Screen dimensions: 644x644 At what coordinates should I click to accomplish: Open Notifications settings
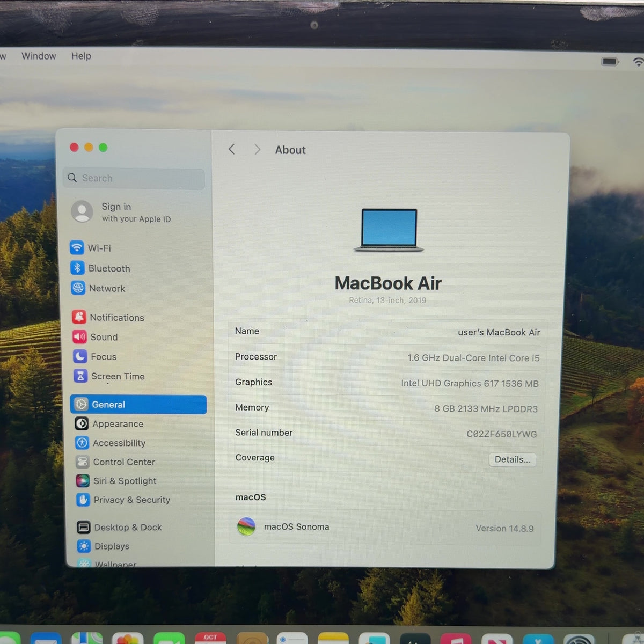pos(108,317)
